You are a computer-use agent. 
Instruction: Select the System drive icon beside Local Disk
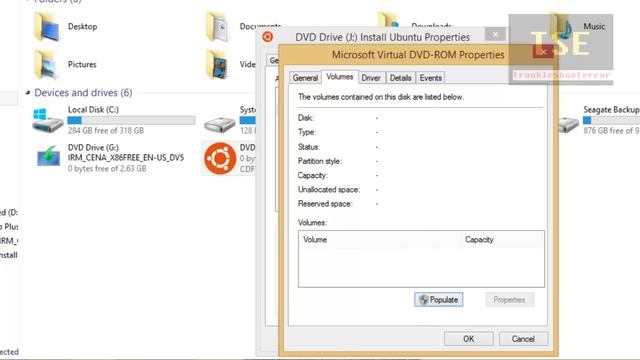point(220,124)
